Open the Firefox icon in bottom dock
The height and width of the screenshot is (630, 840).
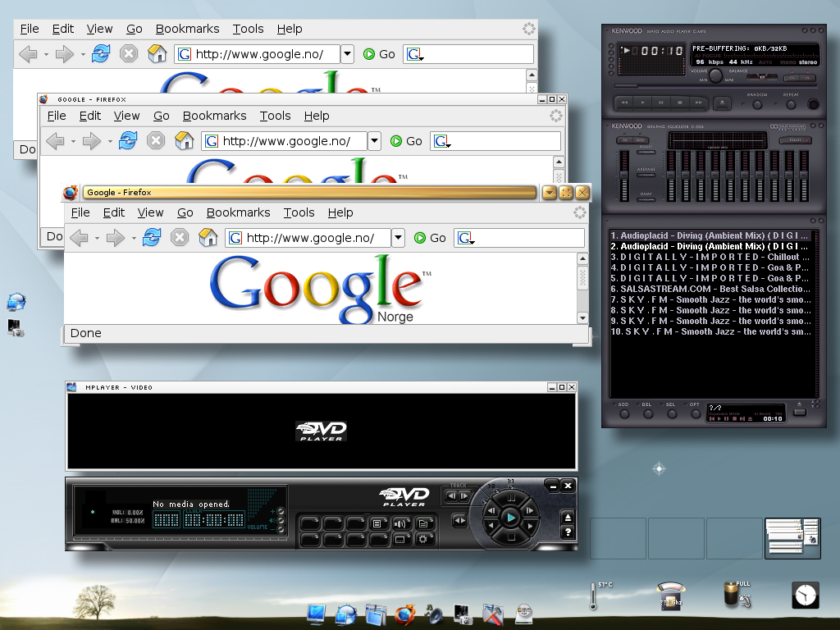405,614
